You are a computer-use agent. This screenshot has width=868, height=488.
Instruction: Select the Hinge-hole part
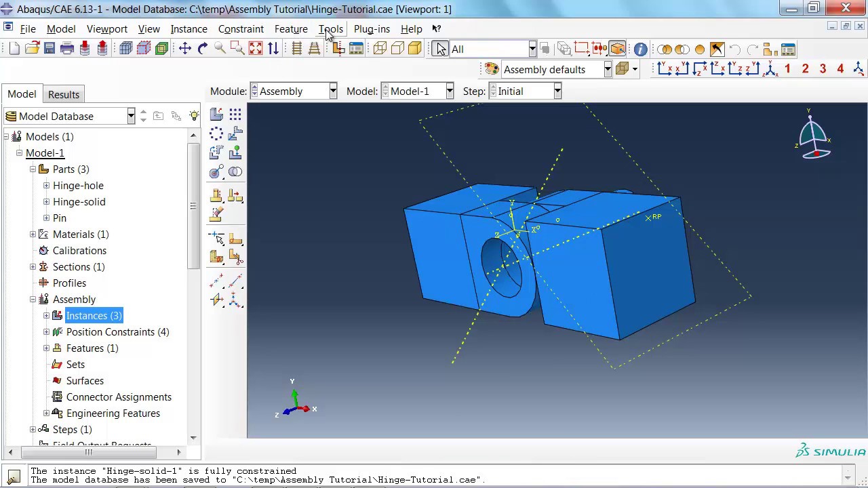[x=78, y=185]
